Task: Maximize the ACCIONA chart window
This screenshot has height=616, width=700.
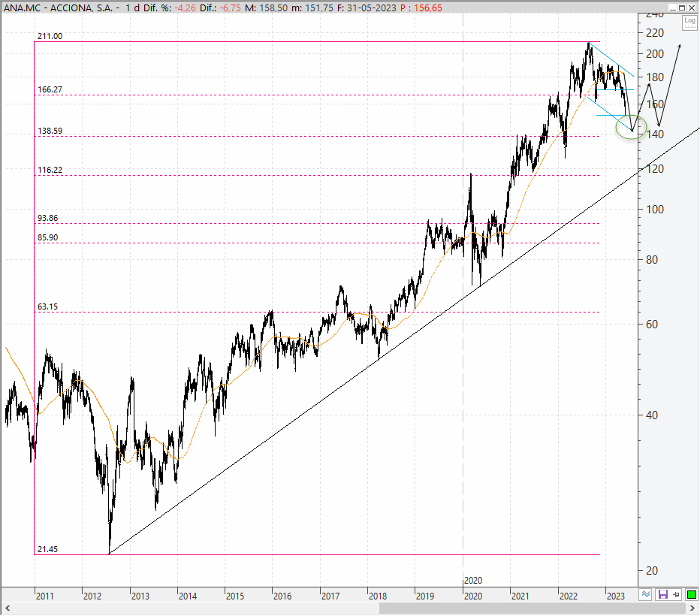Action: tap(682, 8)
